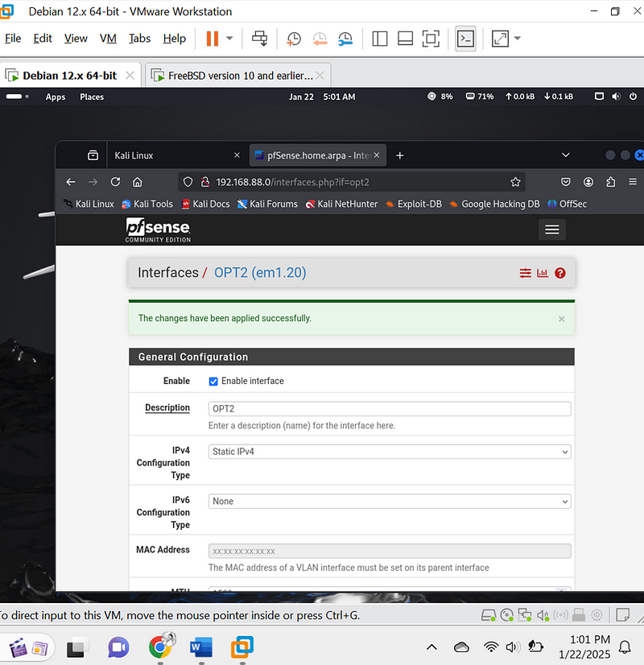Switch to the Debian 12.x 64-bit tab

pos(69,76)
